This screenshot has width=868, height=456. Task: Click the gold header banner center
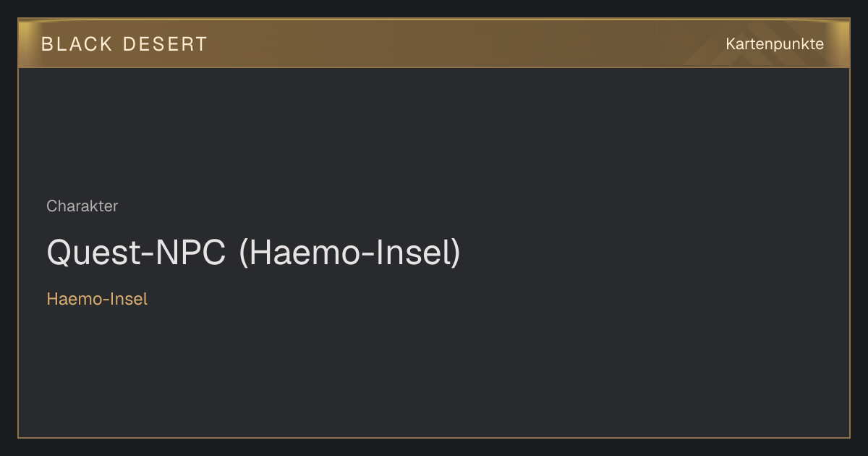click(x=434, y=43)
